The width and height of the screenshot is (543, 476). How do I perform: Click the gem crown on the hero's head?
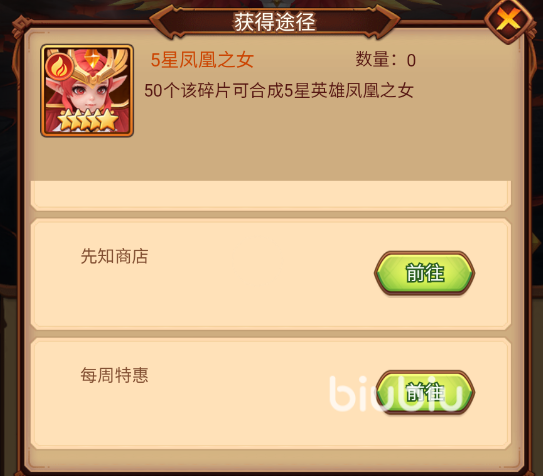[x=93, y=62]
